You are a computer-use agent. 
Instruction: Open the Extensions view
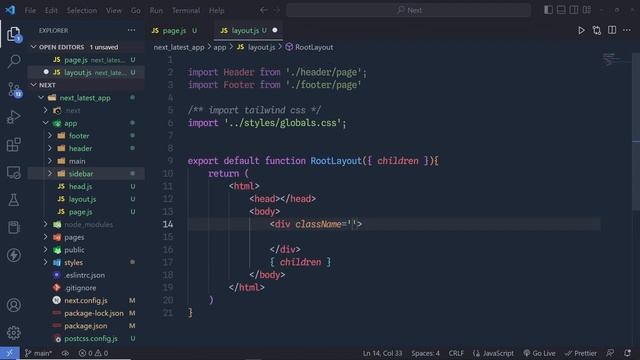click(13, 144)
